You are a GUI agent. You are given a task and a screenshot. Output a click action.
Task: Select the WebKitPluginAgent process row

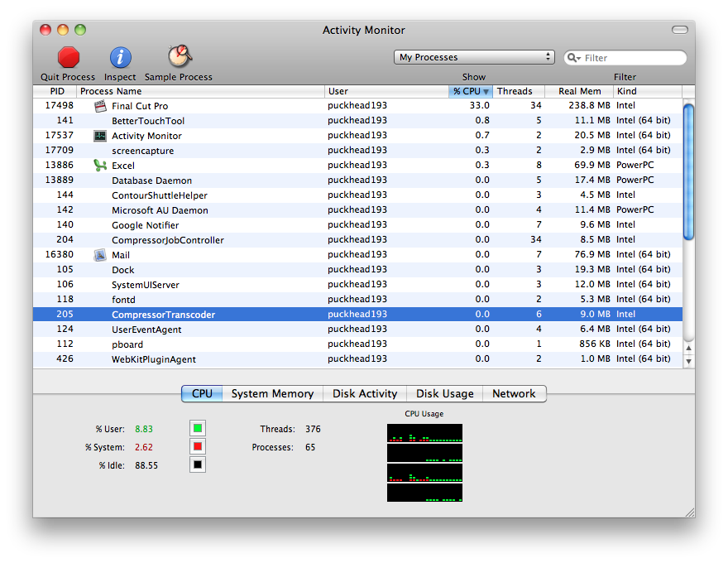coord(357,358)
